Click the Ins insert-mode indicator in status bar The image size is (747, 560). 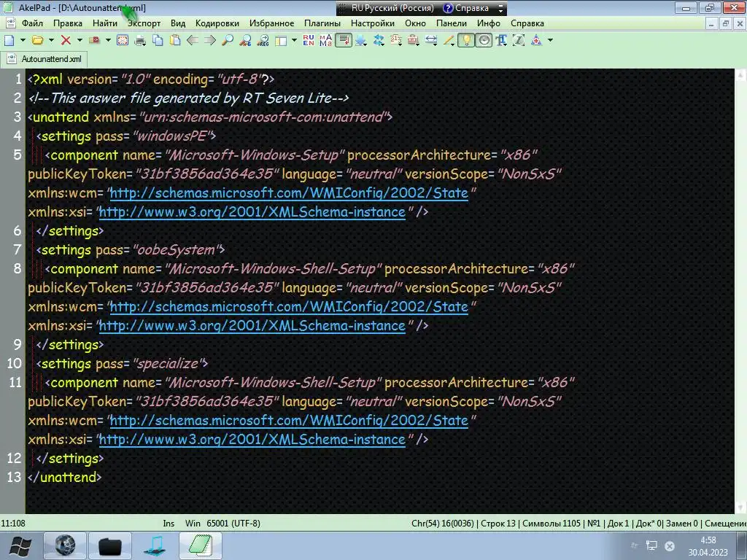point(169,524)
